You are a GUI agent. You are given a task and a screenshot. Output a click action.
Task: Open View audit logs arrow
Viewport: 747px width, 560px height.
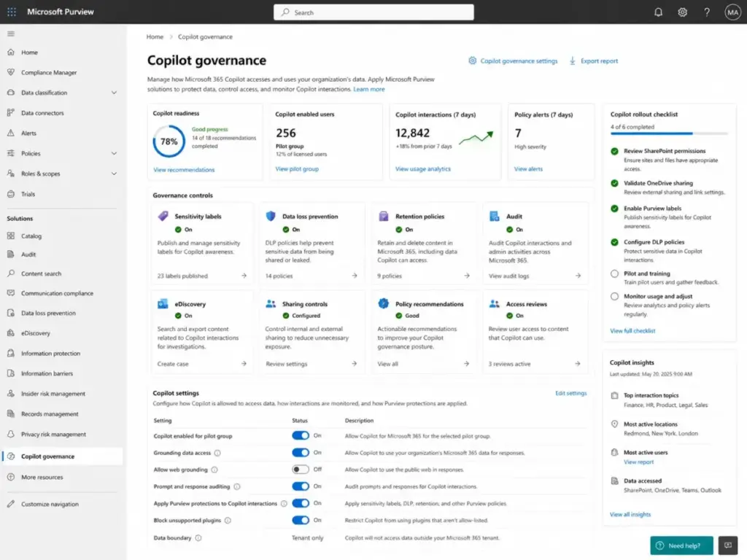click(578, 276)
